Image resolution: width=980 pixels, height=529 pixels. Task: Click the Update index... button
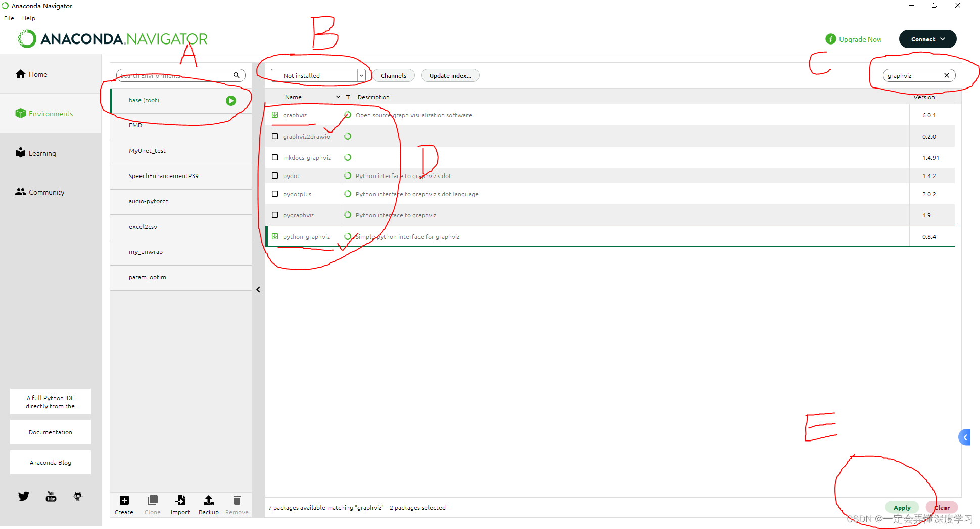[x=450, y=75]
